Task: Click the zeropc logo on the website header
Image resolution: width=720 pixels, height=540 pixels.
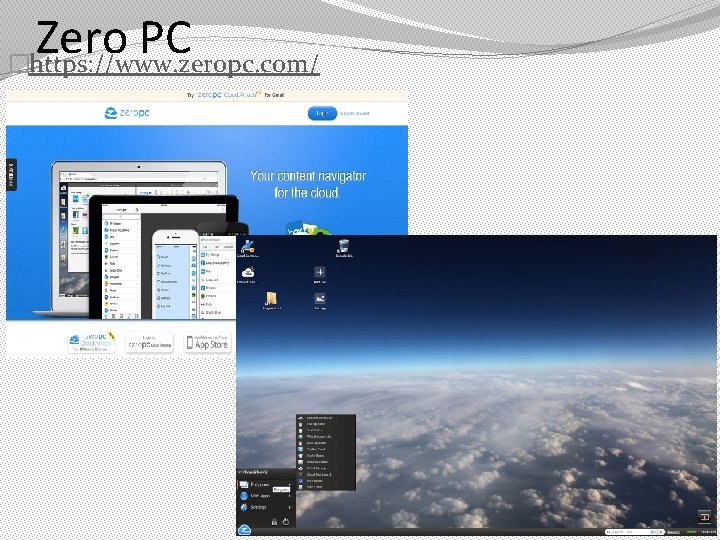Action: [x=127, y=112]
